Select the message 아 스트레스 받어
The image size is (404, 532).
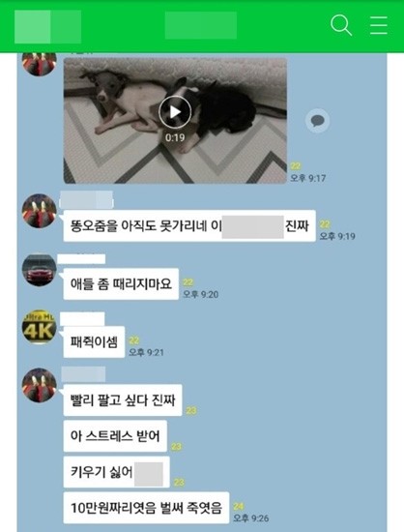point(115,436)
